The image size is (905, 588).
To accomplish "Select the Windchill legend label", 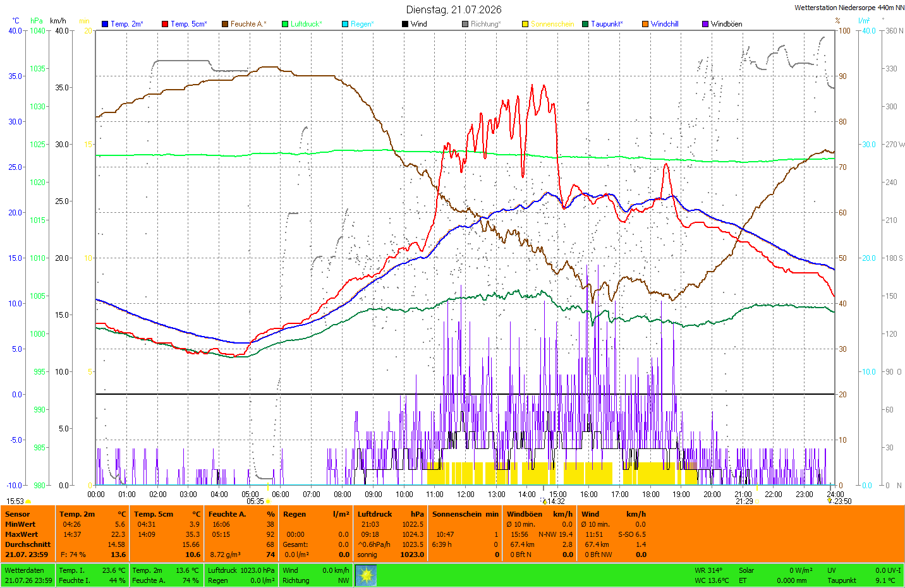I will point(664,24).
